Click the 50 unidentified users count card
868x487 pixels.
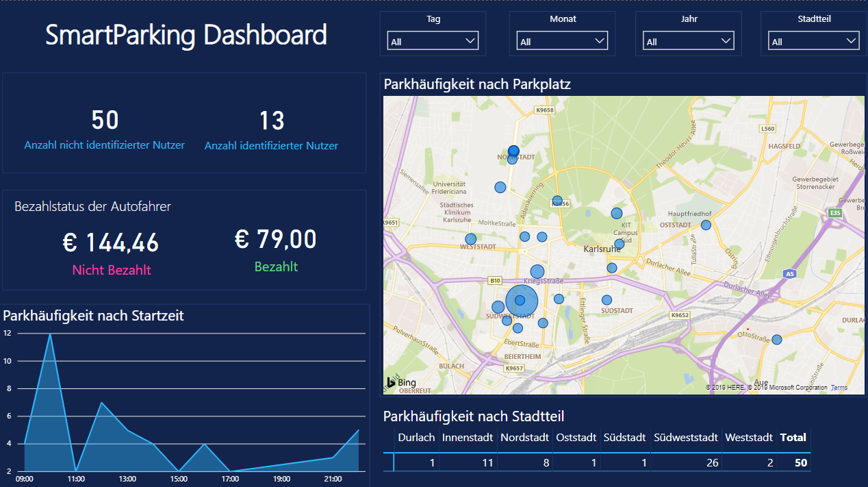(105, 121)
